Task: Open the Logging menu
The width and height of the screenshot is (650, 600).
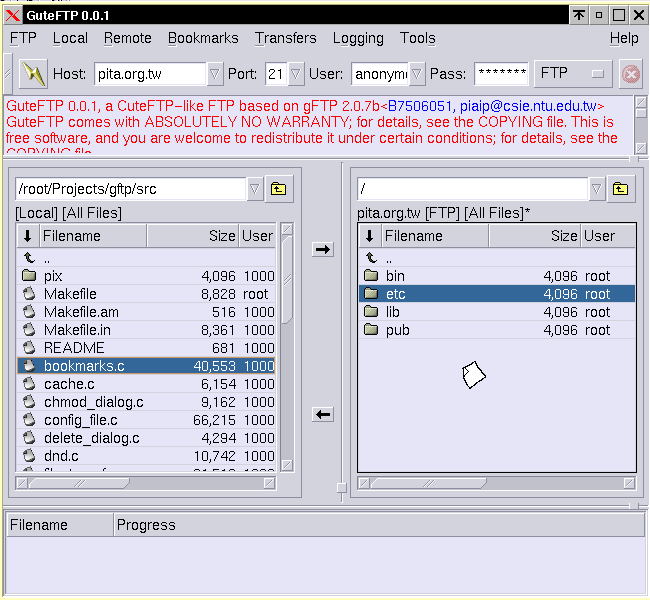Action: [x=358, y=38]
